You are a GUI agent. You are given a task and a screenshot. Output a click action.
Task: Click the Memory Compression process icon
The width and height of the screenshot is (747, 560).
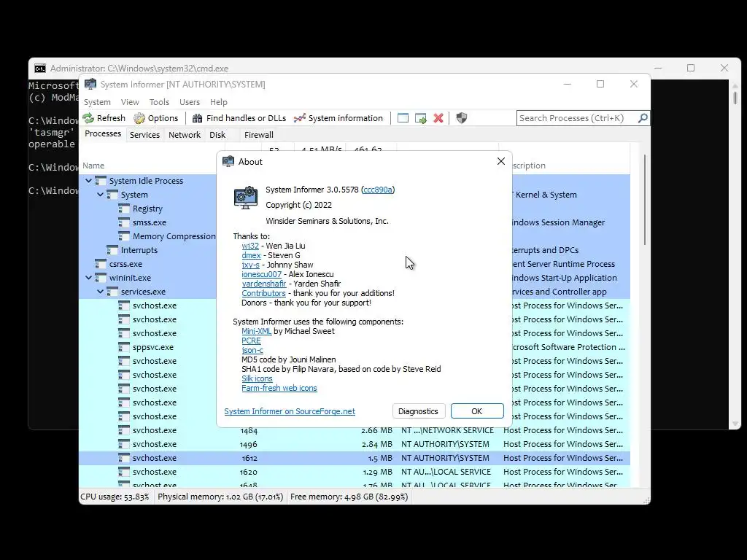[124, 236]
